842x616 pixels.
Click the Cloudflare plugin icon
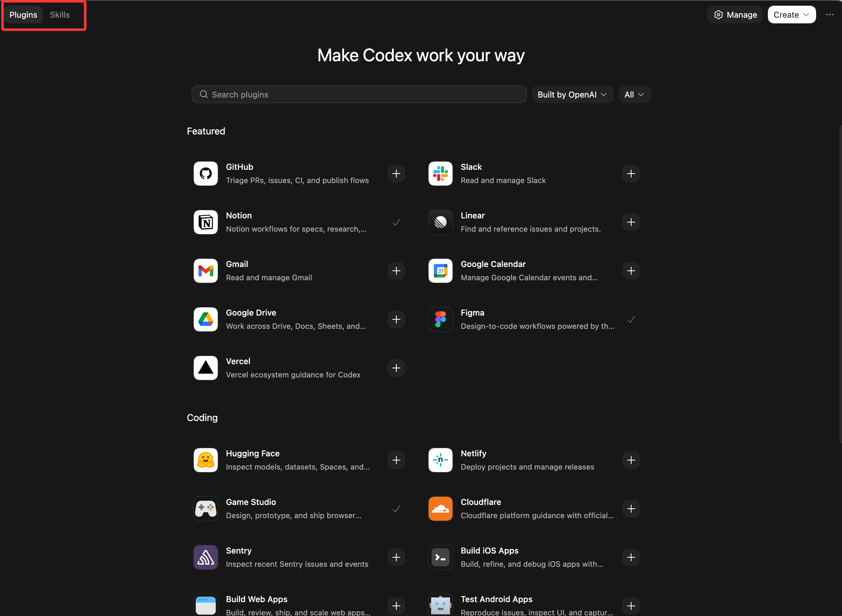pyautogui.click(x=440, y=509)
